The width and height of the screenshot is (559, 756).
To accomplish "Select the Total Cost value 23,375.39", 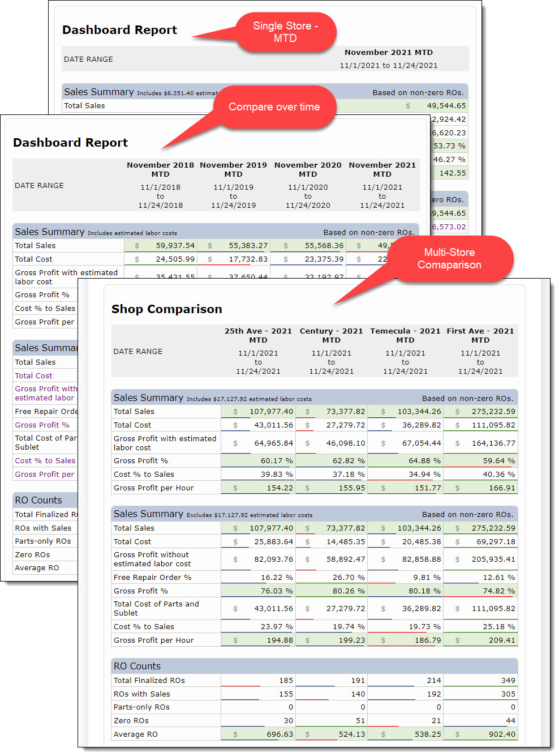I will (x=324, y=259).
